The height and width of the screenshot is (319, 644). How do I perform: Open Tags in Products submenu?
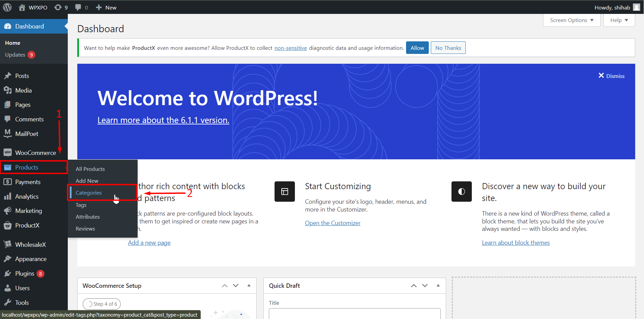81,205
